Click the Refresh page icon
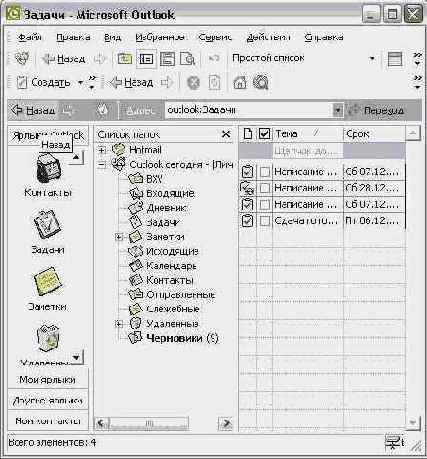Image resolution: width=427 pixels, height=459 pixels. 214,83
